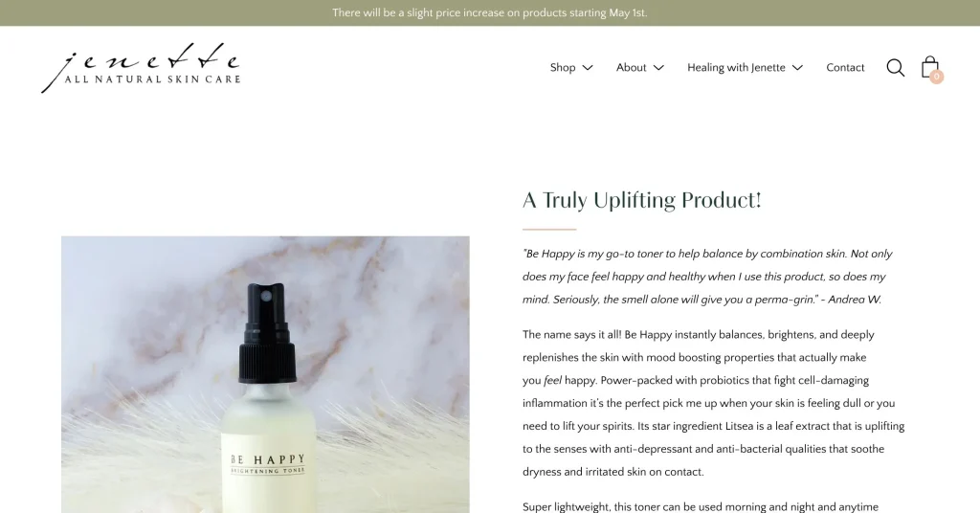
Task: Click the cart item count badge
Action: (936, 77)
